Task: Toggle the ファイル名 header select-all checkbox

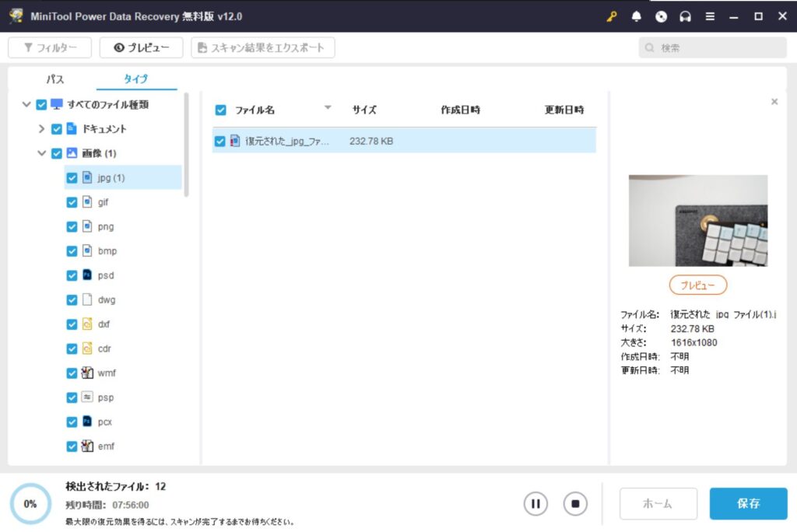Action: click(x=220, y=110)
